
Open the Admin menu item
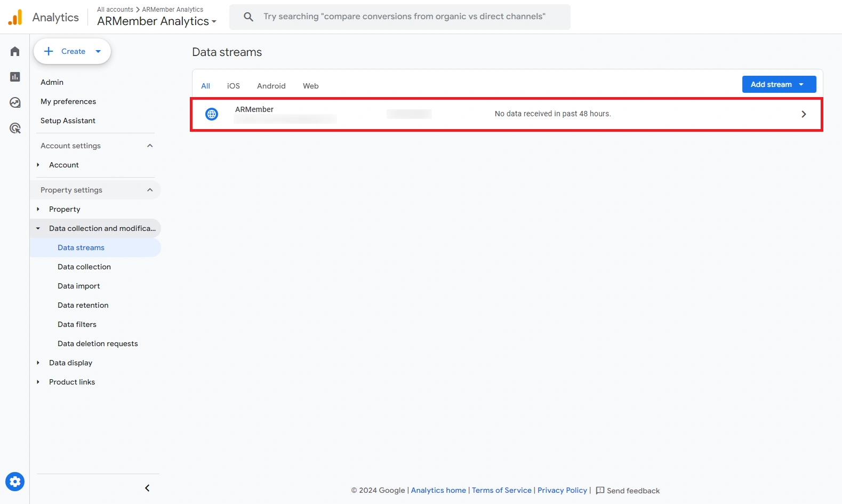click(52, 82)
